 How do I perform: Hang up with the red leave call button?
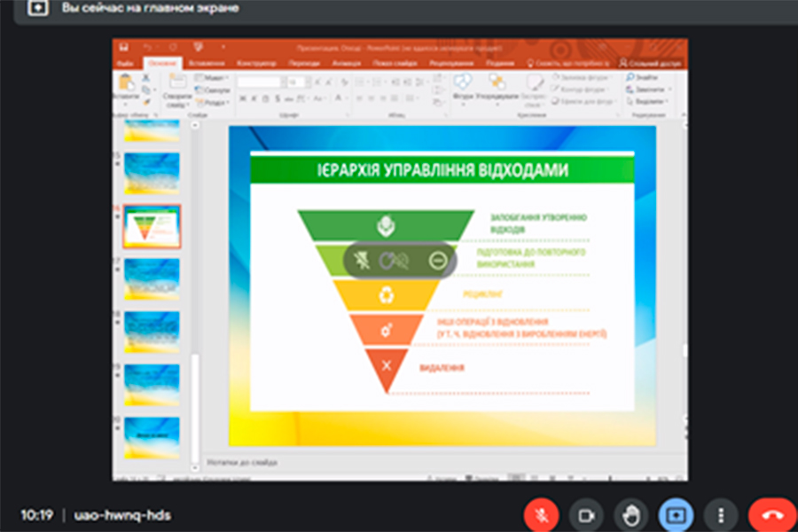coord(772,515)
